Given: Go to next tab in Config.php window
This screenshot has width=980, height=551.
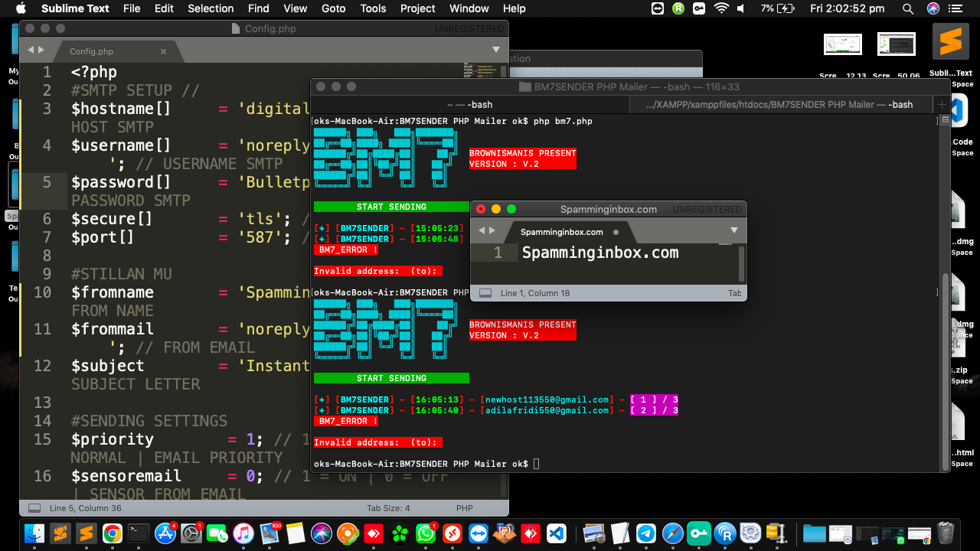Looking at the screenshot, I should click(x=41, y=50).
